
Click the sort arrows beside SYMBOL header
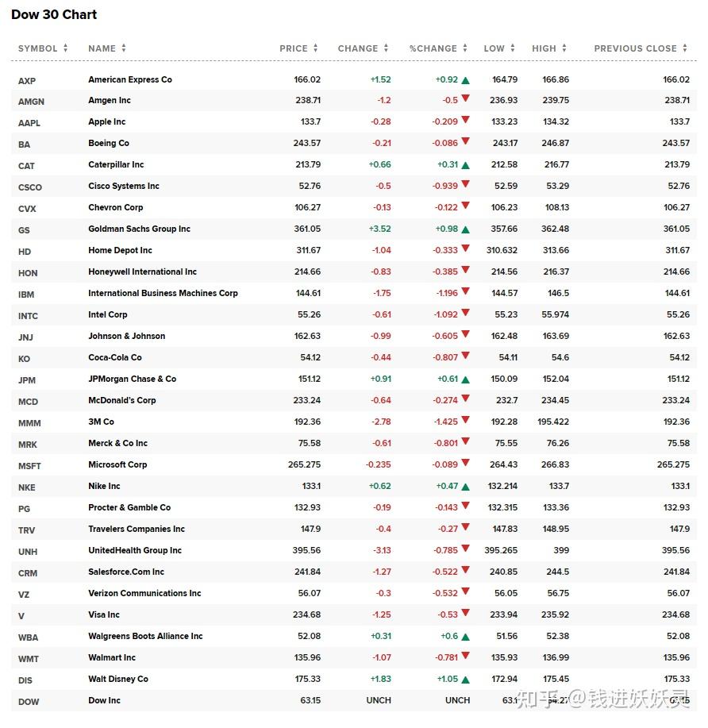[x=66, y=48]
